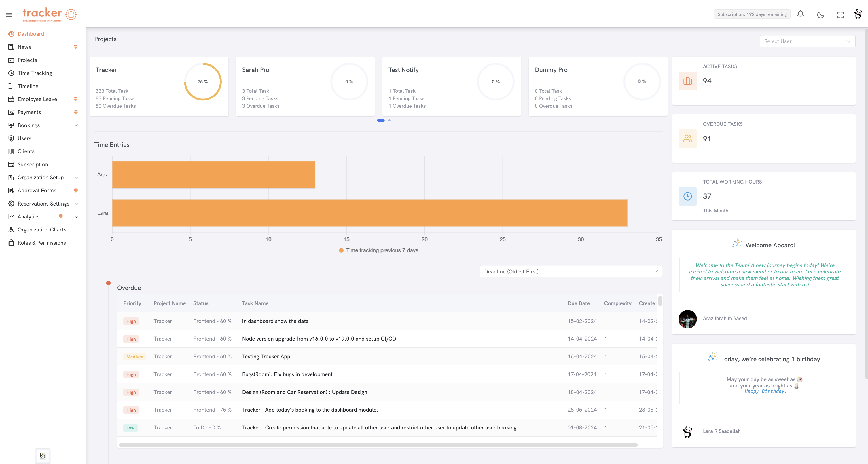Toggle dark mode moon icon

820,14
